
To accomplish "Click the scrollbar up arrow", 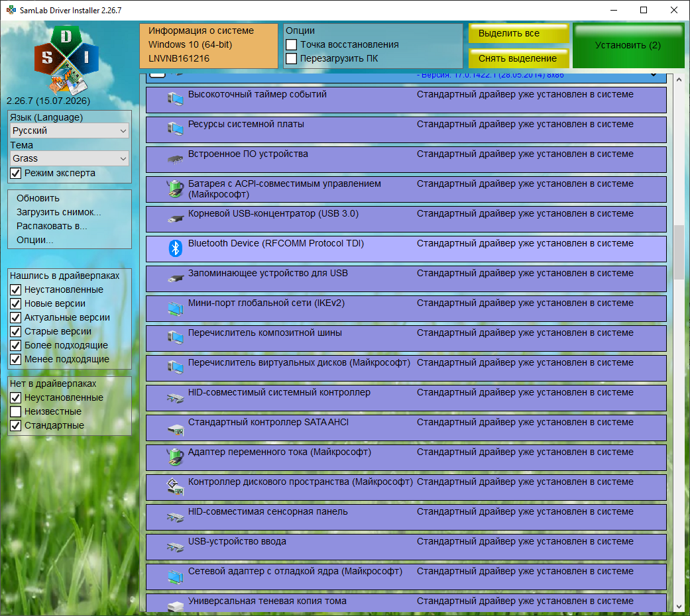I will point(679,80).
